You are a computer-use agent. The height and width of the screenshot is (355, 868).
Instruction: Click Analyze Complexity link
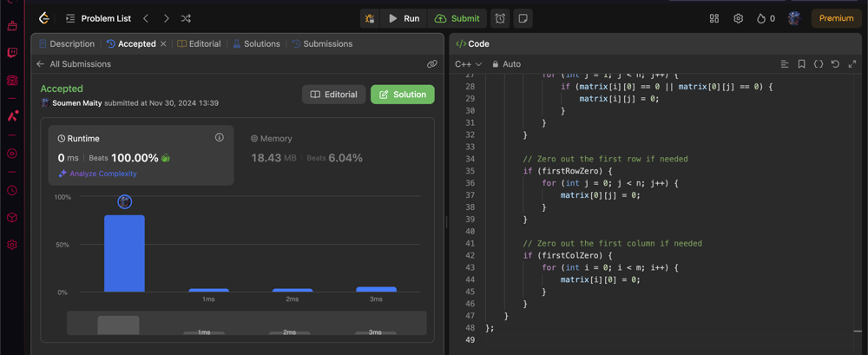(97, 174)
